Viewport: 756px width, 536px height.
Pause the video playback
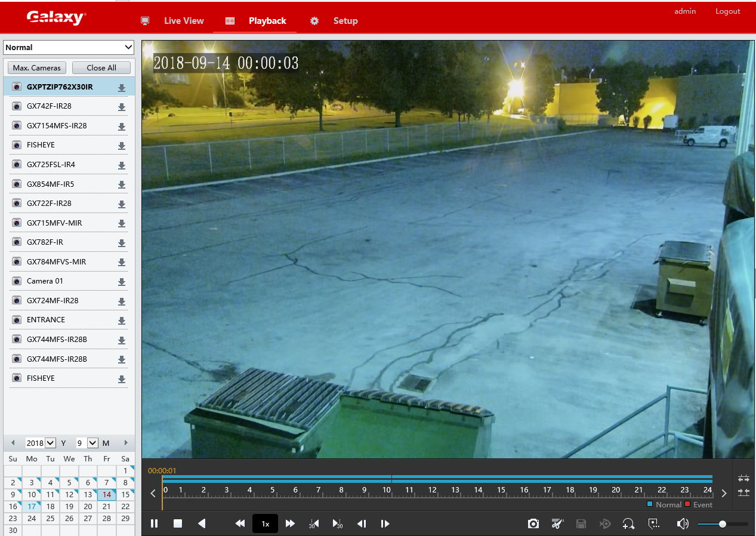coord(154,523)
